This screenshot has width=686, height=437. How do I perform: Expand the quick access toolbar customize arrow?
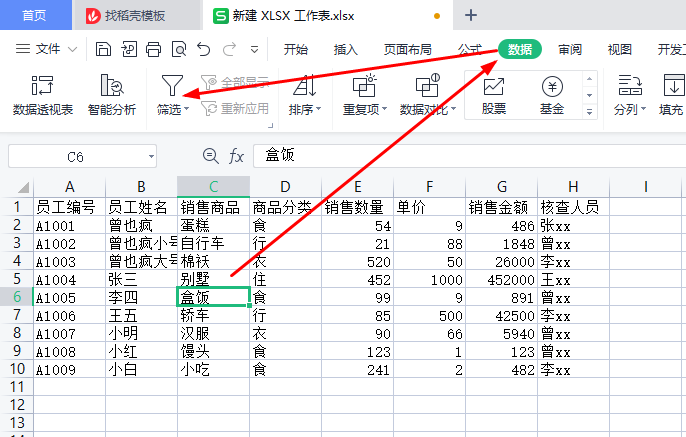[x=254, y=49]
